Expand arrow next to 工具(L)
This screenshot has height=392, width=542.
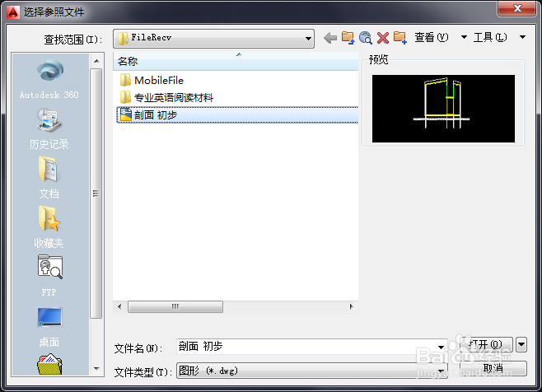pos(522,37)
